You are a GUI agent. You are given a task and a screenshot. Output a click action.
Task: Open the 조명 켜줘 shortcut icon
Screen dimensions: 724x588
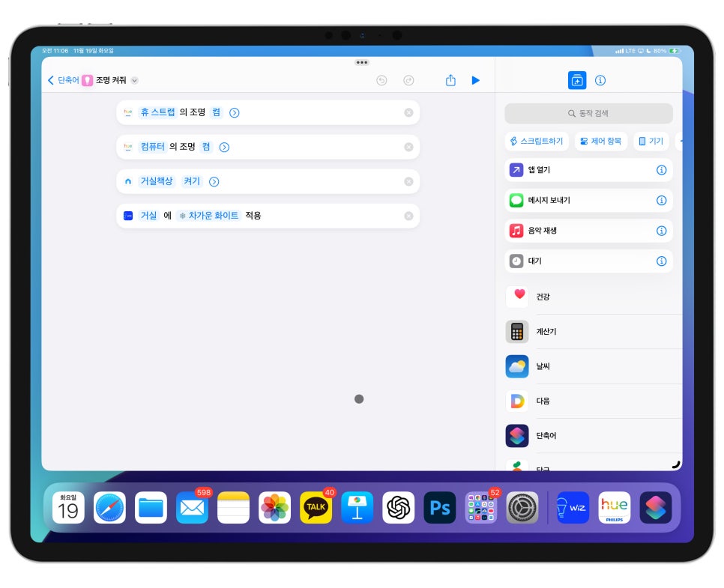tap(87, 80)
